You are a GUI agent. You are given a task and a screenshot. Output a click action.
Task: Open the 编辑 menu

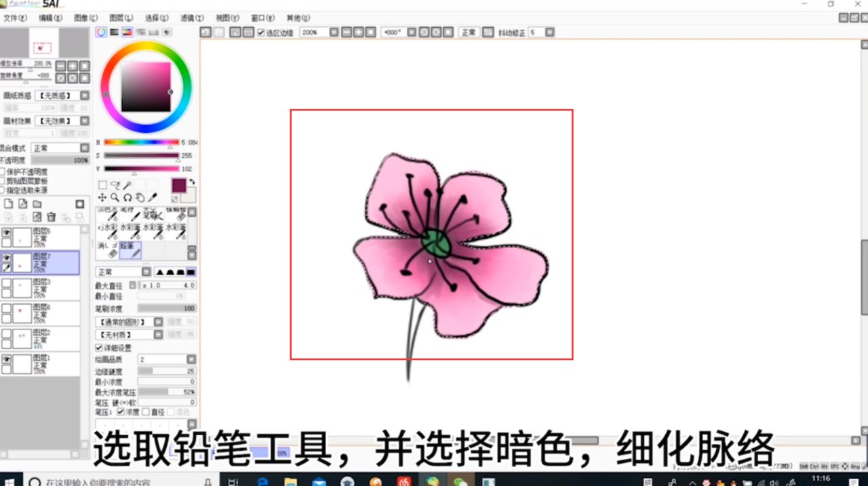50,18
